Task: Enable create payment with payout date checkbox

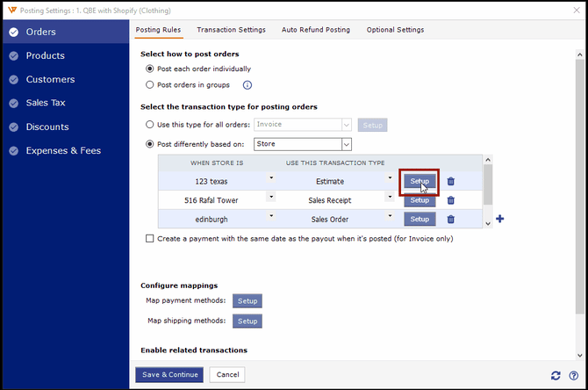Action: coord(149,239)
